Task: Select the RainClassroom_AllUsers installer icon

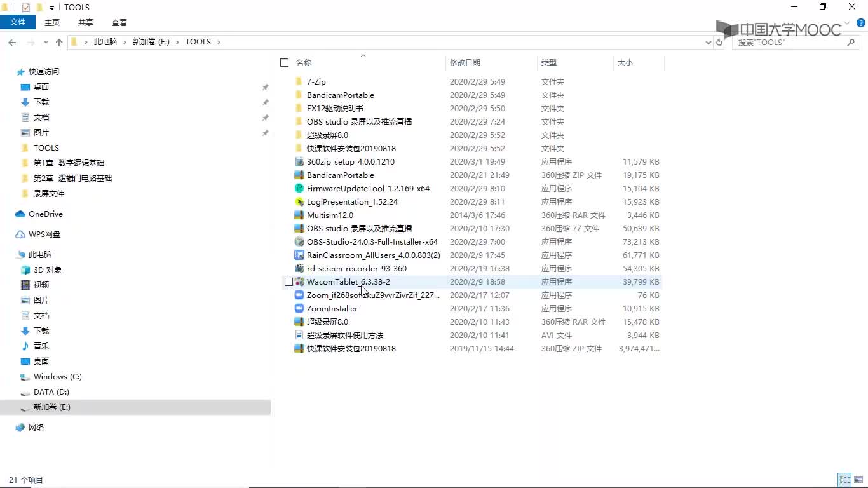Action: click(x=299, y=255)
